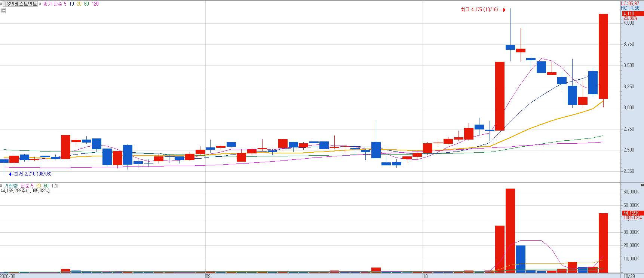This screenshot has height=278, width=644.
Task: Click the 2020/08 date axis label
Action: [8, 276]
